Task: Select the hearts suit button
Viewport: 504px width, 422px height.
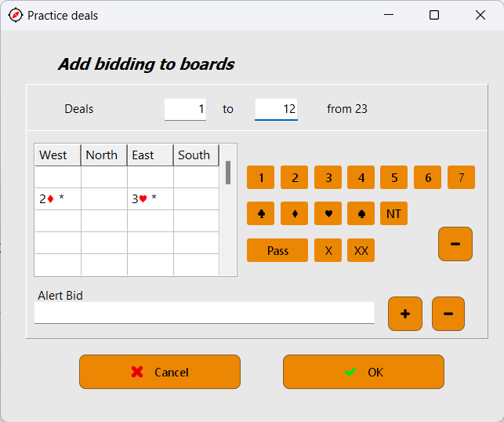Action: [328, 213]
